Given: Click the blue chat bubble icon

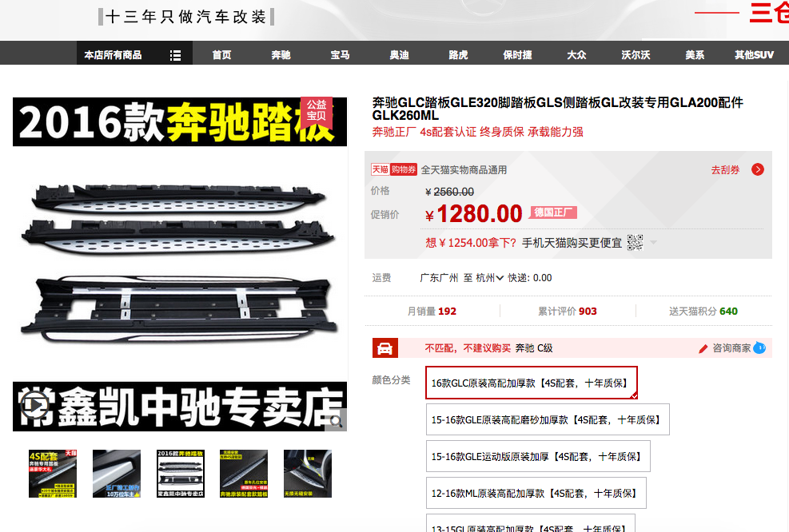Looking at the screenshot, I should (759, 347).
